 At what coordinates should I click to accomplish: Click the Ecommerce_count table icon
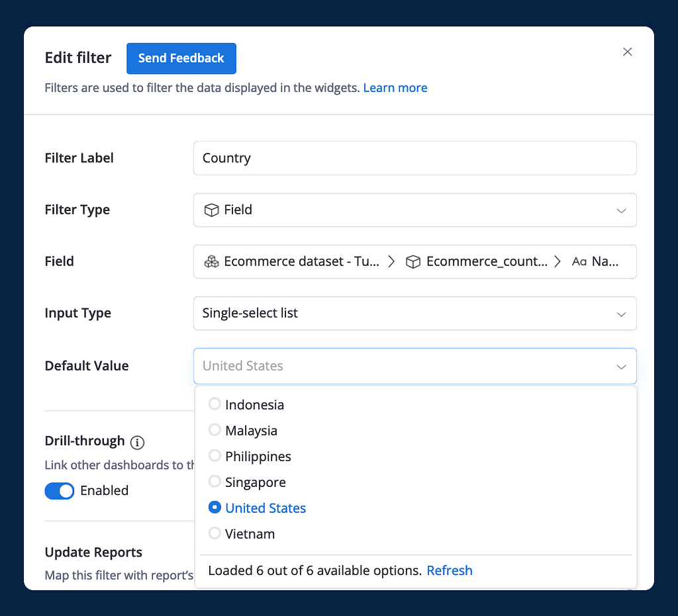coord(413,261)
